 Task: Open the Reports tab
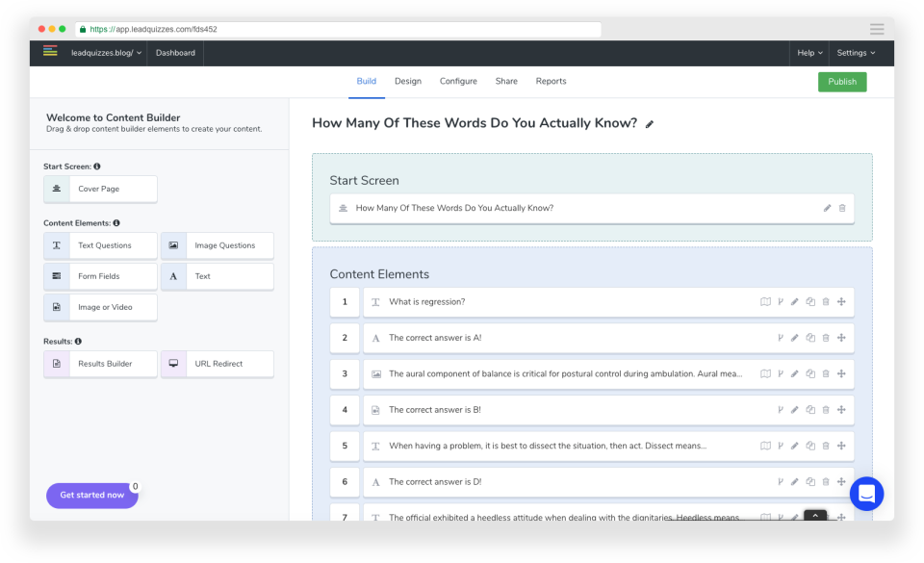click(551, 81)
